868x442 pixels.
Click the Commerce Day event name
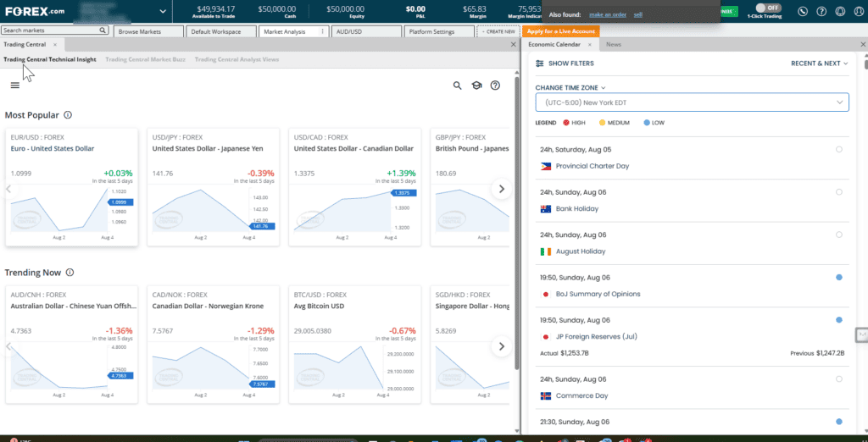point(581,396)
